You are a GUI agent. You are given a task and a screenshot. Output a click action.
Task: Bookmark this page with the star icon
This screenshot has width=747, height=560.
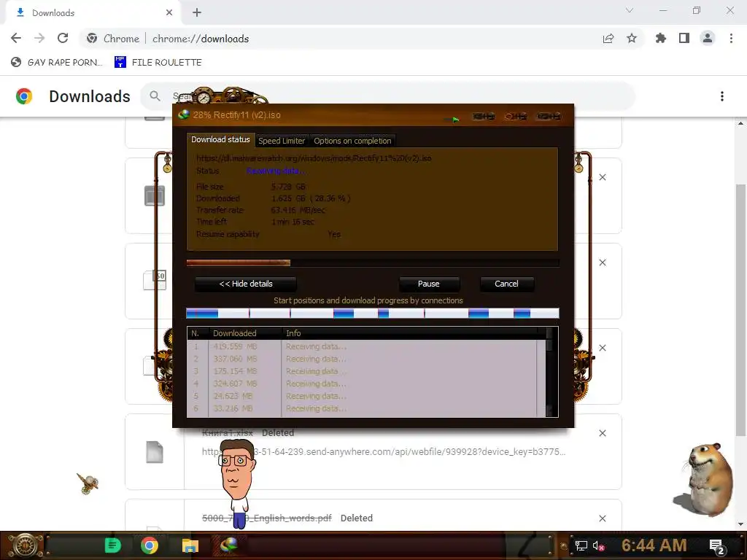pos(632,39)
